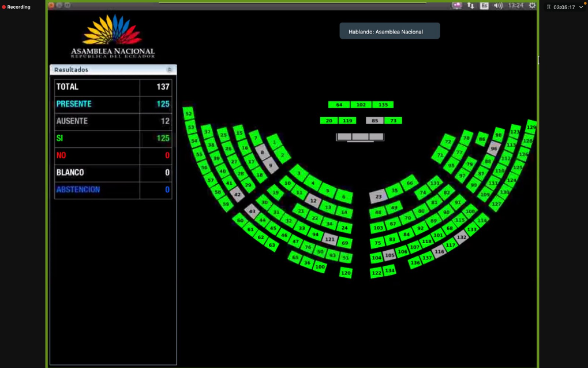Click gray absent seat 85

374,121
